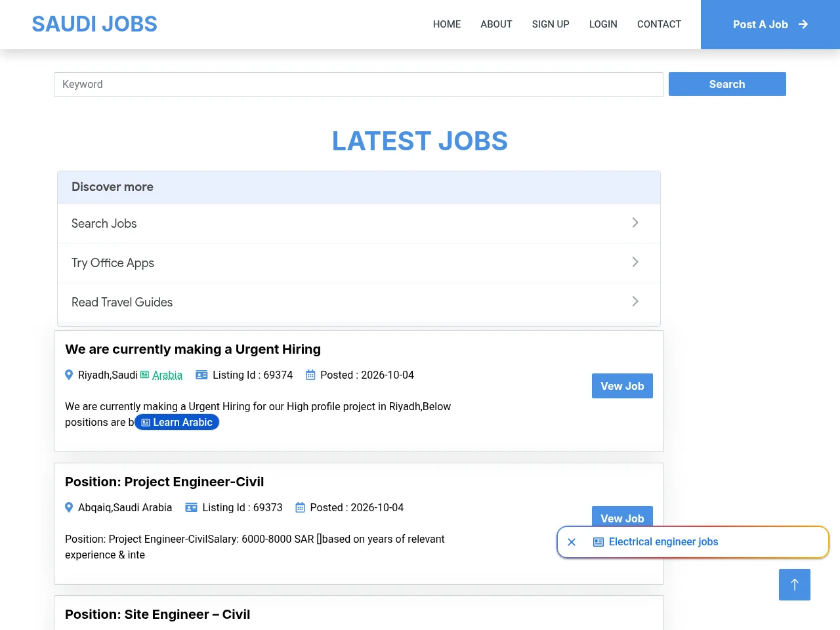View the Project Engineer-Civil job
840x630 pixels.
pyautogui.click(x=622, y=516)
